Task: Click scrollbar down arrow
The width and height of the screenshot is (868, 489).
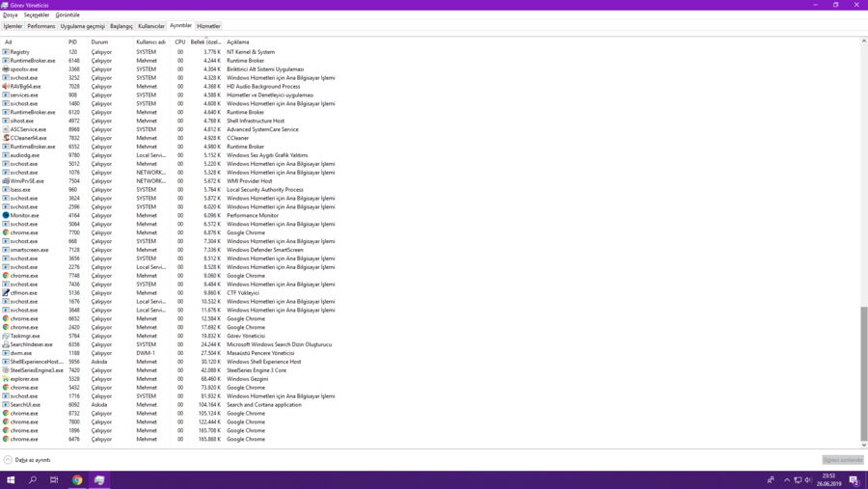Action: tap(863, 445)
